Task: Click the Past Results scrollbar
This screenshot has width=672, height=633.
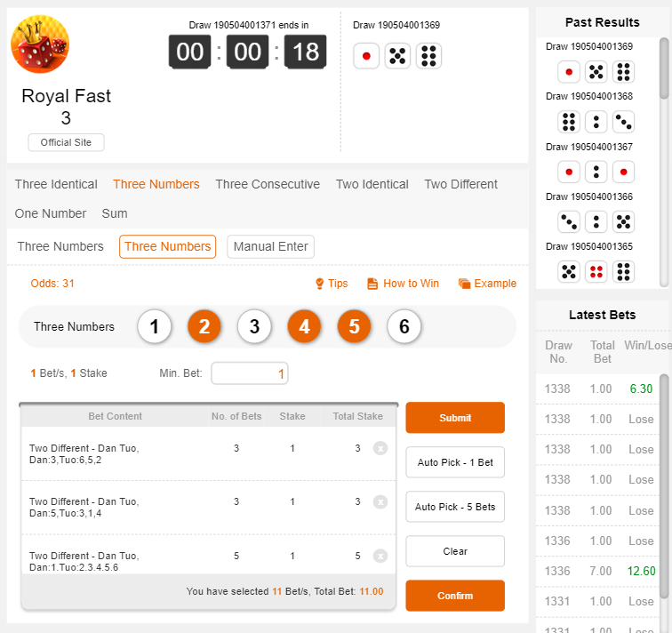Action: pyautogui.click(x=664, y=69)
